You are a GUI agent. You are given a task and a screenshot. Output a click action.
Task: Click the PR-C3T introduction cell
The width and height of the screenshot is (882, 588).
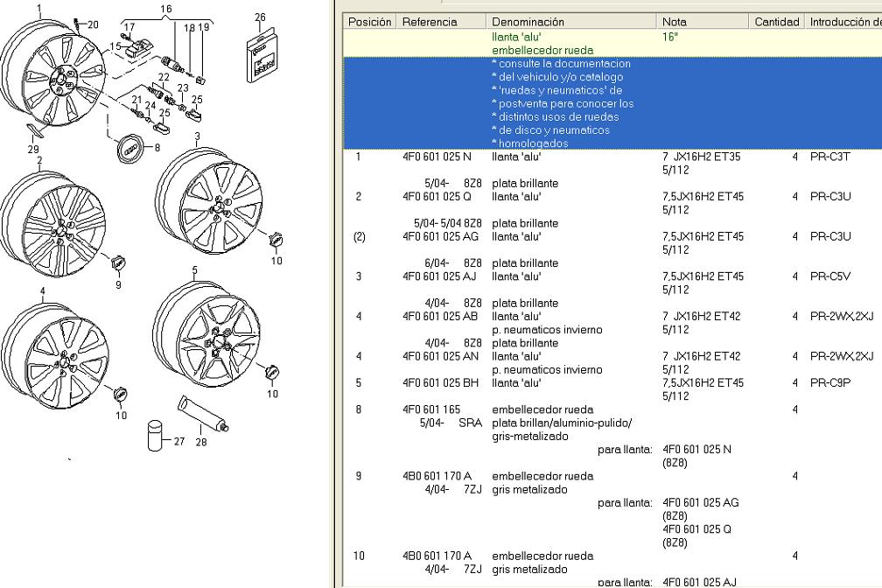click(x=829, y=157)
